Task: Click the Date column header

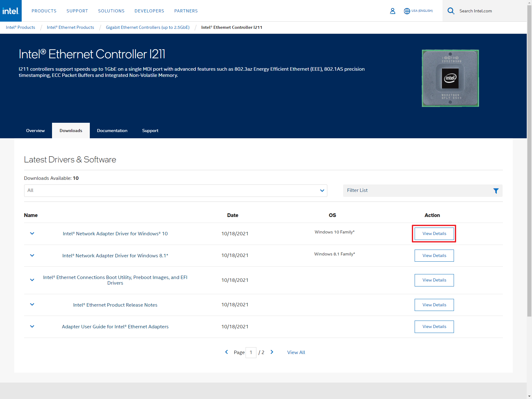Action: click(x=233, y=215)
